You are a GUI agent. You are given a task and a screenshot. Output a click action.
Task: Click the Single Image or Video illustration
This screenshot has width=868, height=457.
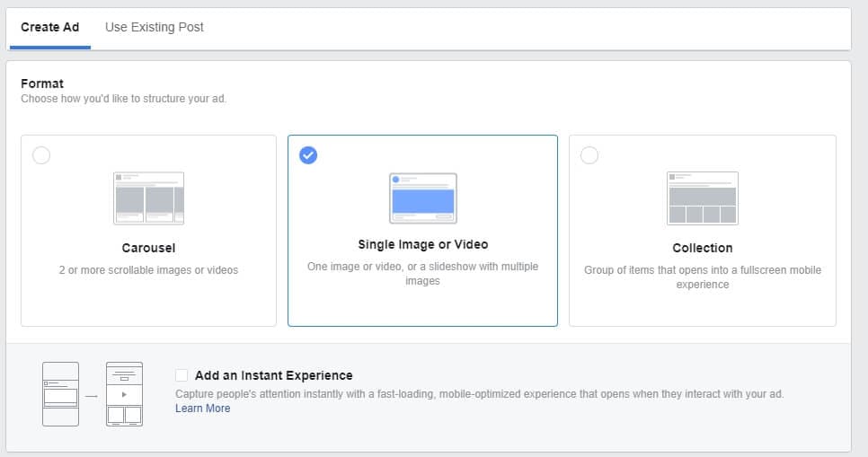tap(422, 198)
